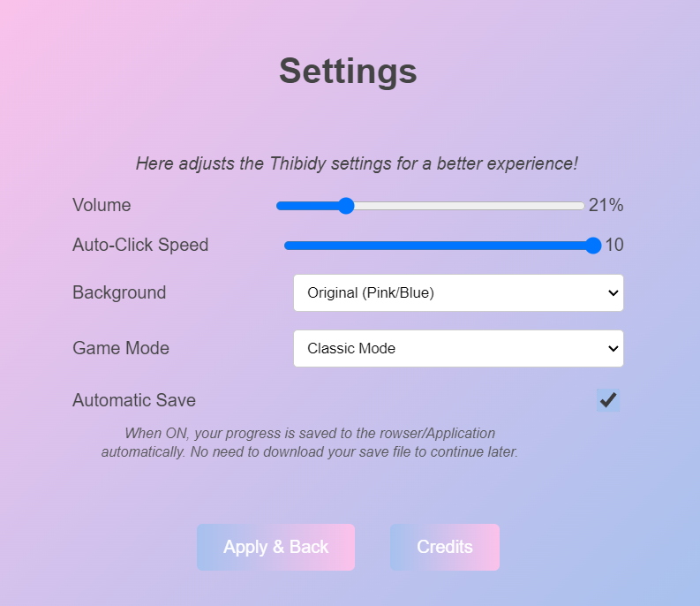700x606 pixels.
Task: Click the Auto-Click Speed label
Action: coord(140,245)
